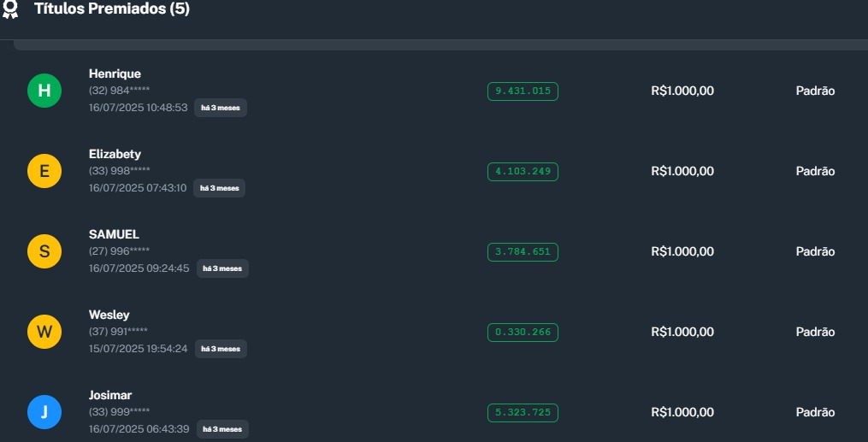
Task: Select Elizabety's yellow E avatar
Action: coord(44,171)
